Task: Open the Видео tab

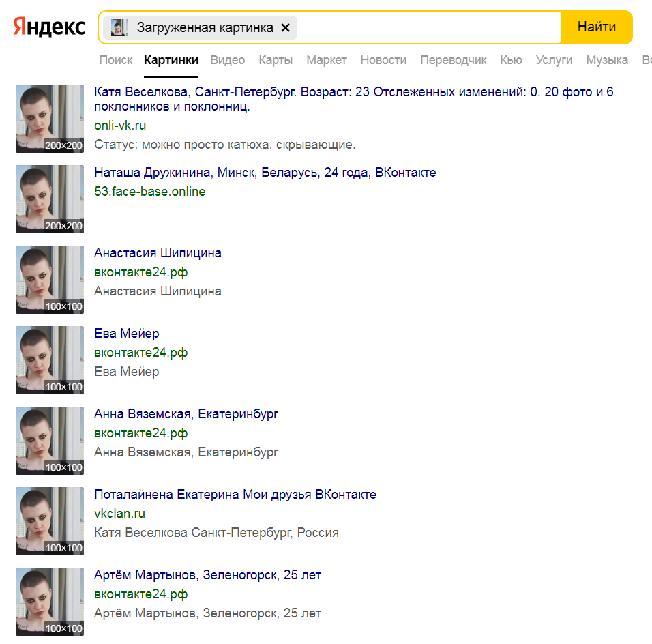Action: click(228, 60)
